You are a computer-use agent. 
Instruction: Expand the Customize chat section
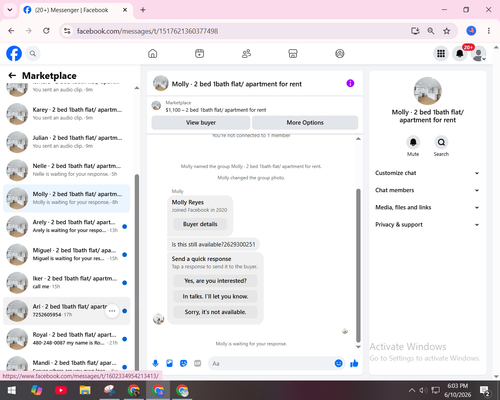(x=427, y=173)
